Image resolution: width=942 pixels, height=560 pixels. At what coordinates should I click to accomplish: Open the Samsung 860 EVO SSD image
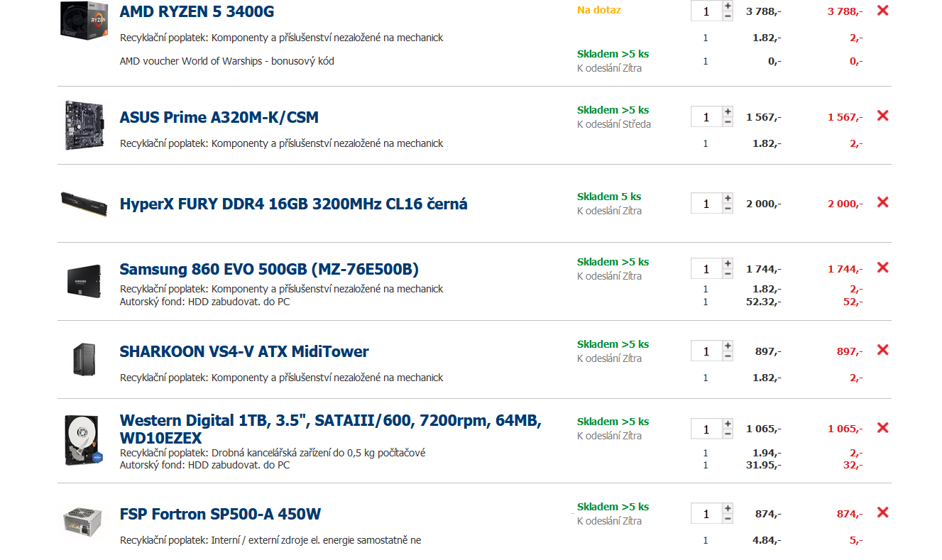click(84, 282)
